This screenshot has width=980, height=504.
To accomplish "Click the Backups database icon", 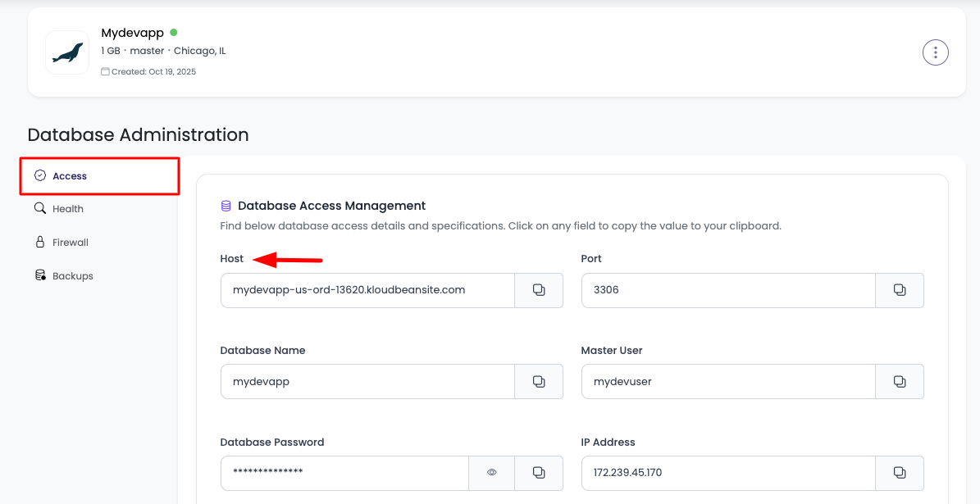I will point(39,275).
